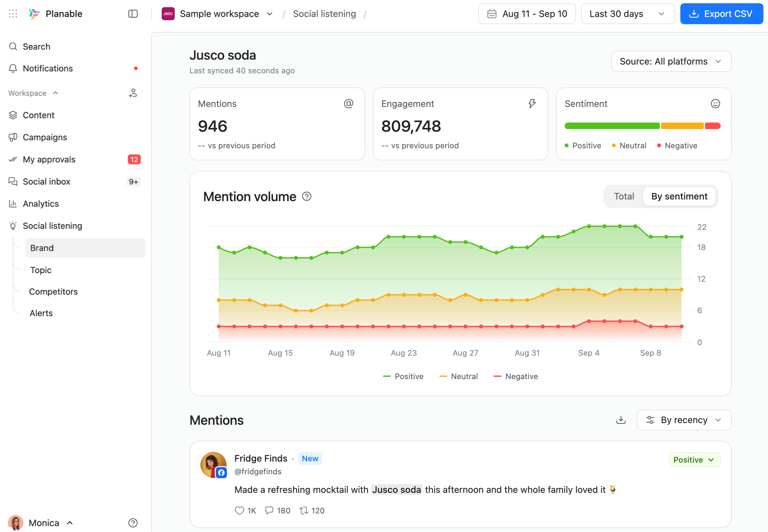This screenshot has height=532, width=768.
Task: Toggle the Neutral series in chart legend
Action: tap(458, 376)
